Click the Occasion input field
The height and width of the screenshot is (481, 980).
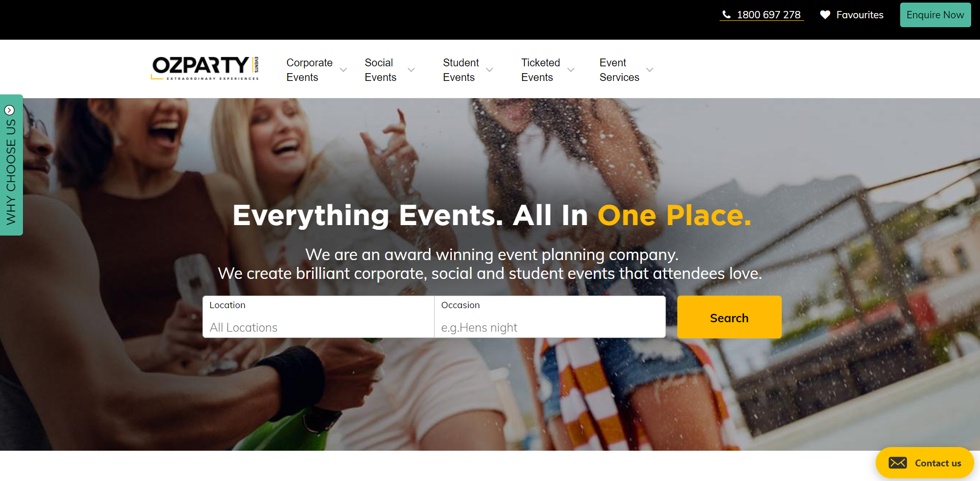coord(550,317)
